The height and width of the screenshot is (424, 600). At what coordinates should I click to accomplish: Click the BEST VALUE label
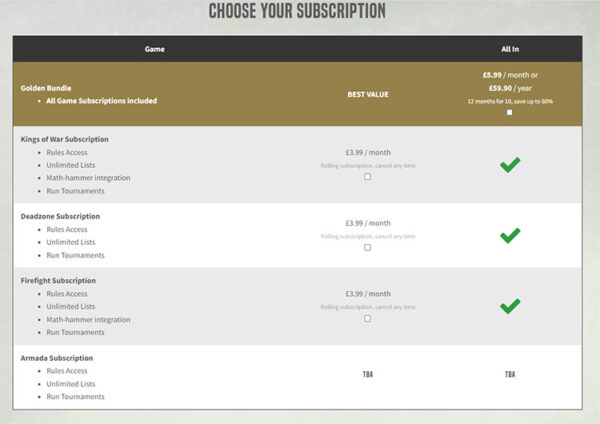click(x=367, y=94)
